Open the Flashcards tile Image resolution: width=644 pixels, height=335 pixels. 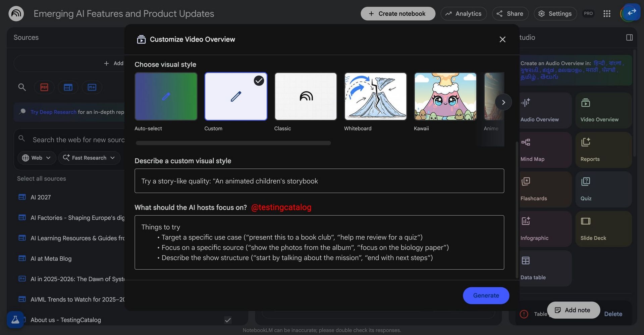tap(545, 189)
